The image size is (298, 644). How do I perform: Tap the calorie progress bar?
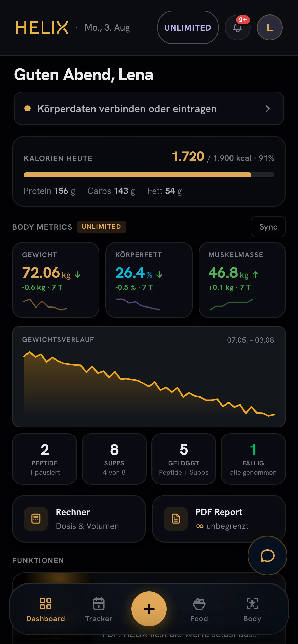coord(149,175)
